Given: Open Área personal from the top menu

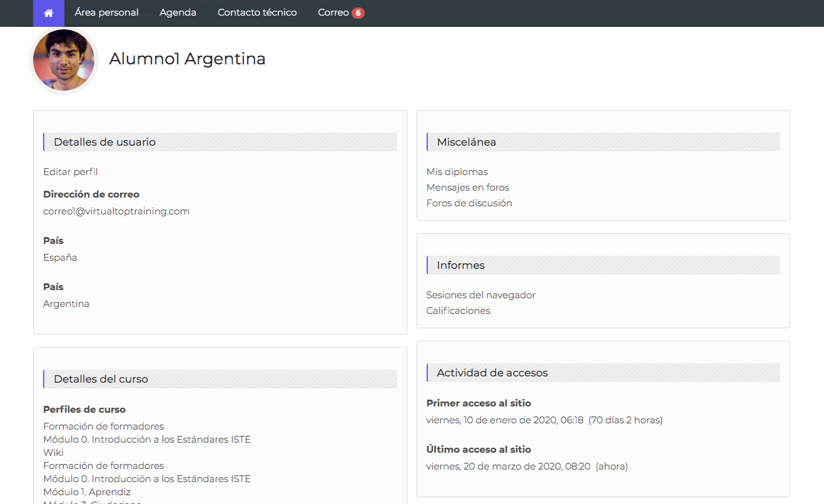Looking at the screenshot, I should pyautogui.click(x=106, y=13).
